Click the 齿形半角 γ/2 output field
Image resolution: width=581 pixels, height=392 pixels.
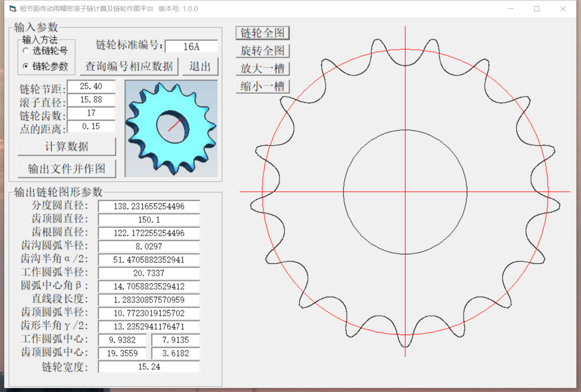pos(149,326)
